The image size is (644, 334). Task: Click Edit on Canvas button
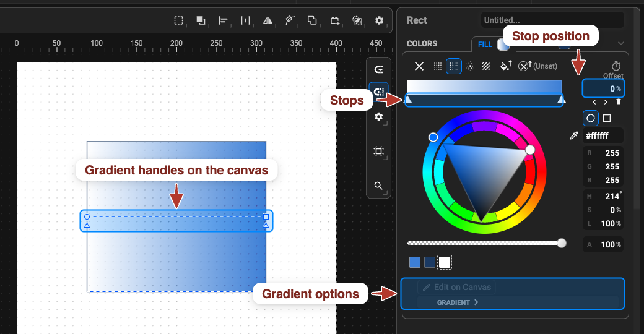[x=456, y=287]
